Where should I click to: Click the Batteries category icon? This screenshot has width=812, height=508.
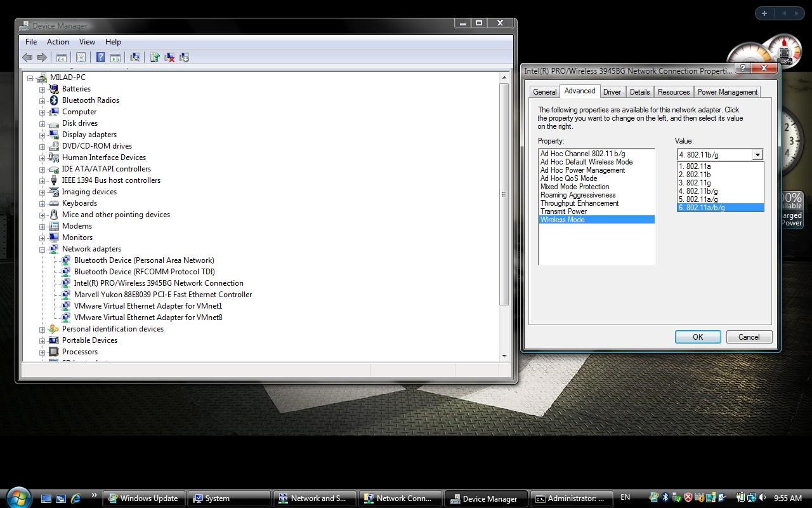[54, 89]
